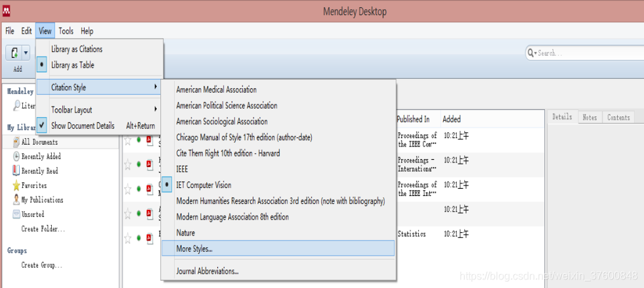Viewport: 644px width, 288px height.
Task: Open the Add button dropdown arrow
Action: (x=26, y=53)
